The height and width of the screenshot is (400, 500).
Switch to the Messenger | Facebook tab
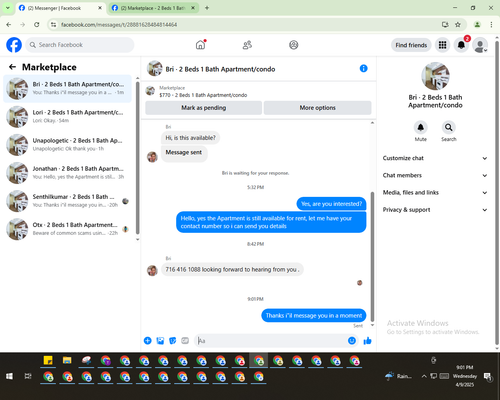60,8
